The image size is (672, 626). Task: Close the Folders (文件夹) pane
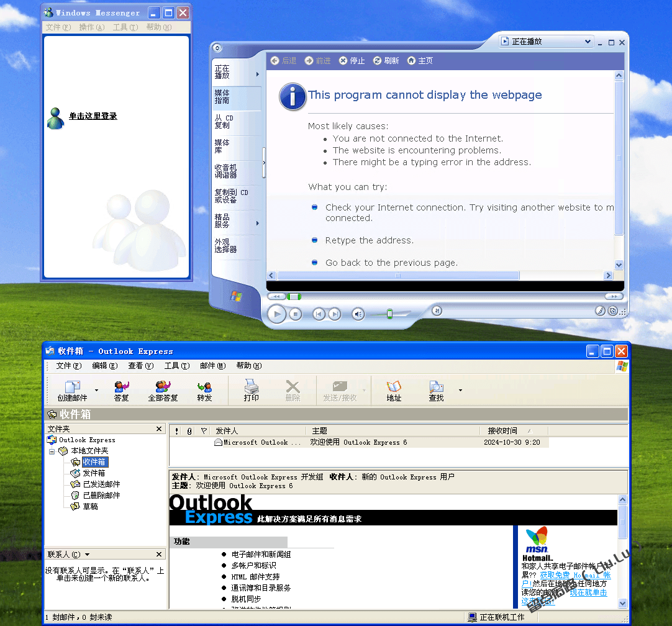pyautogui.click(x=159, y=429)
